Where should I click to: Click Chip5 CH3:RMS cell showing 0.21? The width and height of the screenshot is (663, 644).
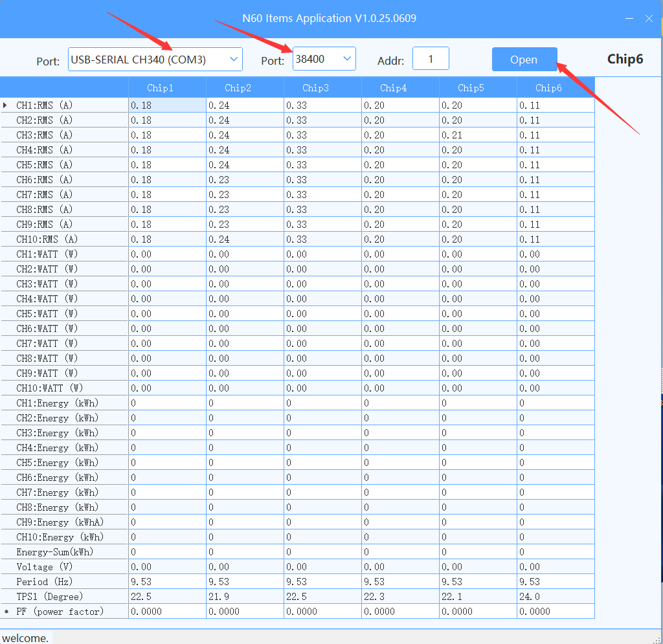pos(478,135)
